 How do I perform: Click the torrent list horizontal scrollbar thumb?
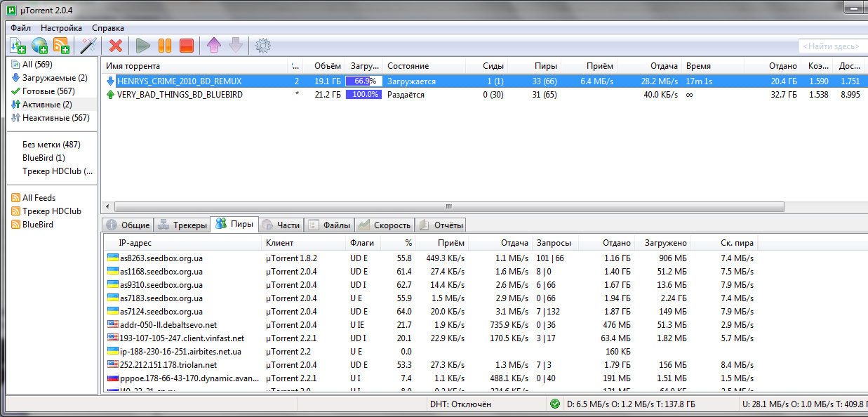[449, 207]
